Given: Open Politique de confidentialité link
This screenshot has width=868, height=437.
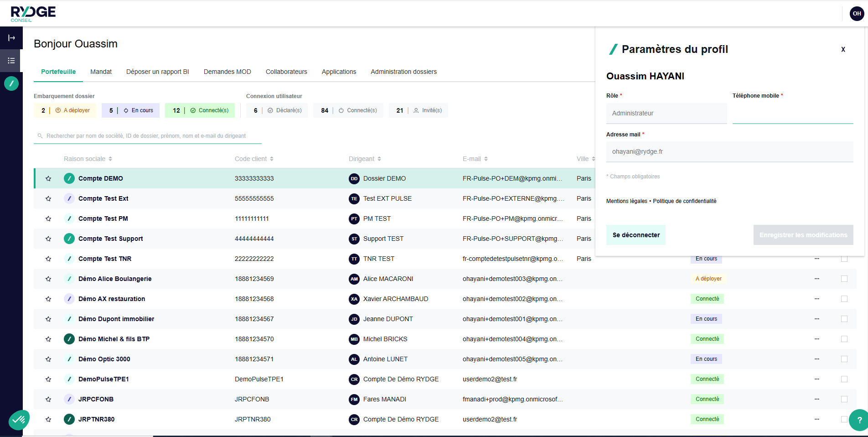Looking at the screenshot, I should [x=684, y=201].
